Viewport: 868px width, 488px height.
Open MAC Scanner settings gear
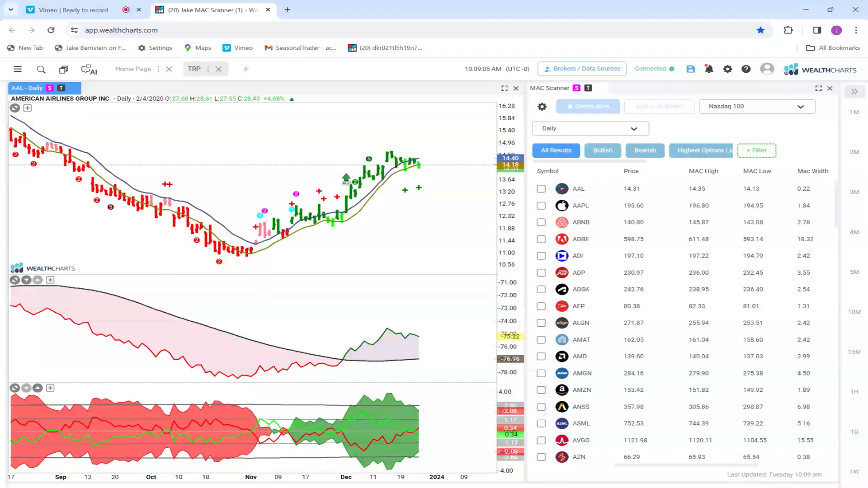click(x=542, y=107)
